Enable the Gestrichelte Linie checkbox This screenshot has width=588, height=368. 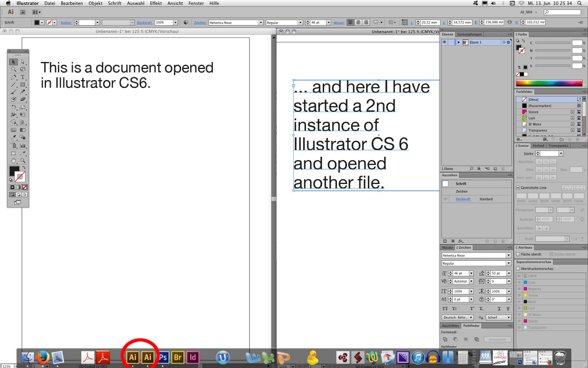pos(518,188)
